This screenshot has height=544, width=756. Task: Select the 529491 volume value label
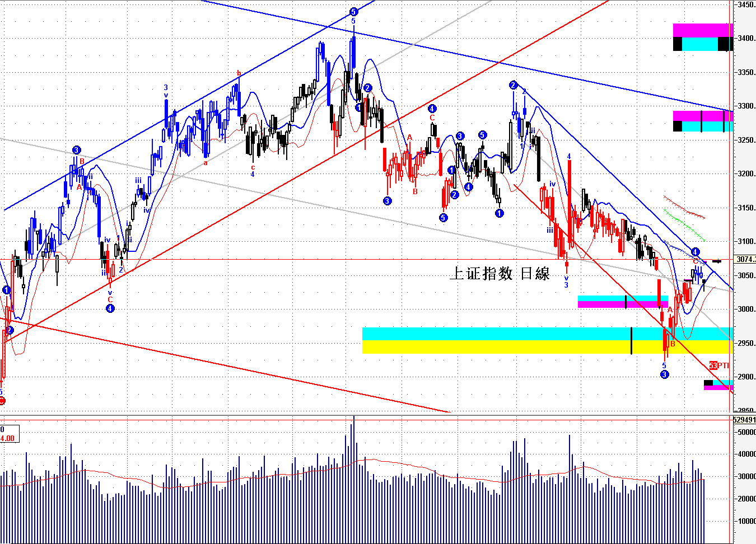click(744, 420)
